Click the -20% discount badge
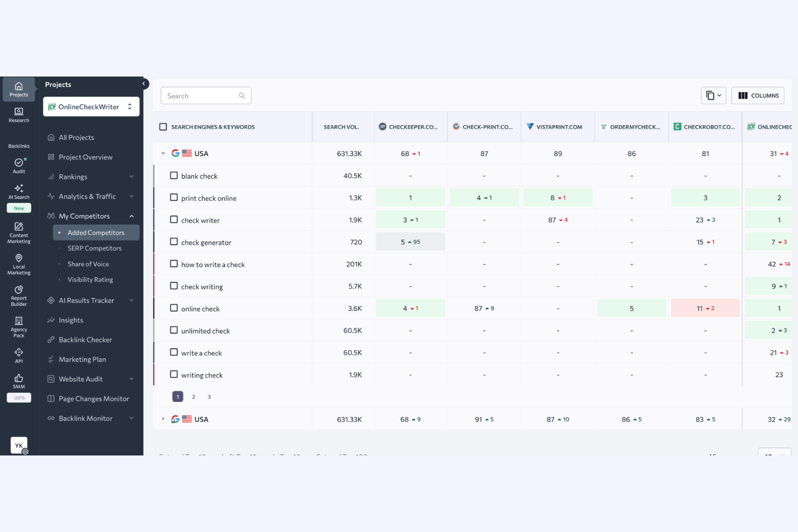This screenshot has width=798, height=532. 19,398
